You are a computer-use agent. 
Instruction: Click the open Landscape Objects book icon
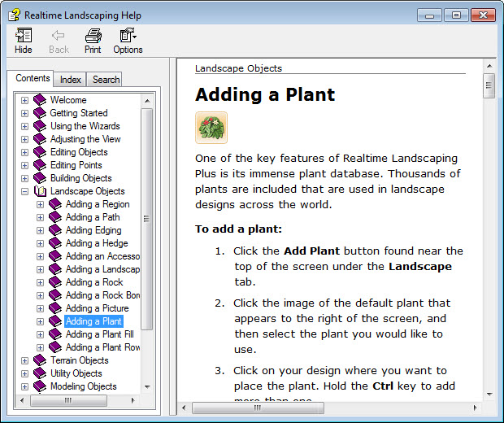[40, 191]
